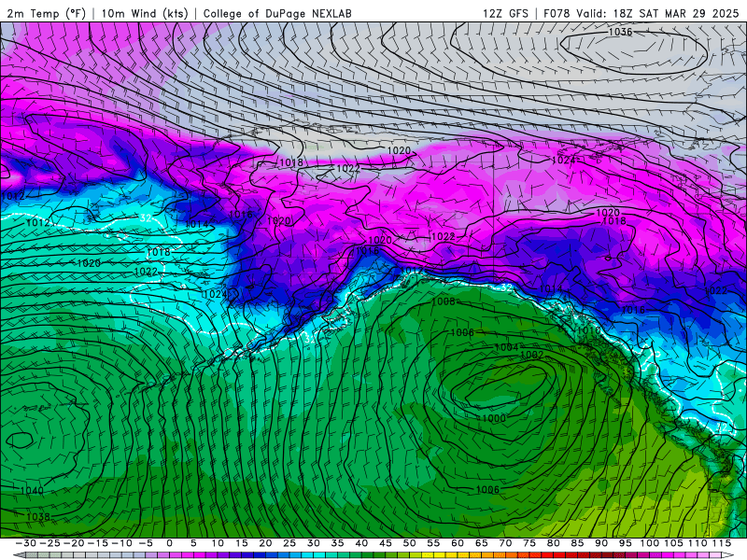Image resolution: width=747 pixels, height=560 pixels.
Task: Click the "F078 Valid: 18Z SAT MAR 29 2025" text
Action: coord(641,13)
